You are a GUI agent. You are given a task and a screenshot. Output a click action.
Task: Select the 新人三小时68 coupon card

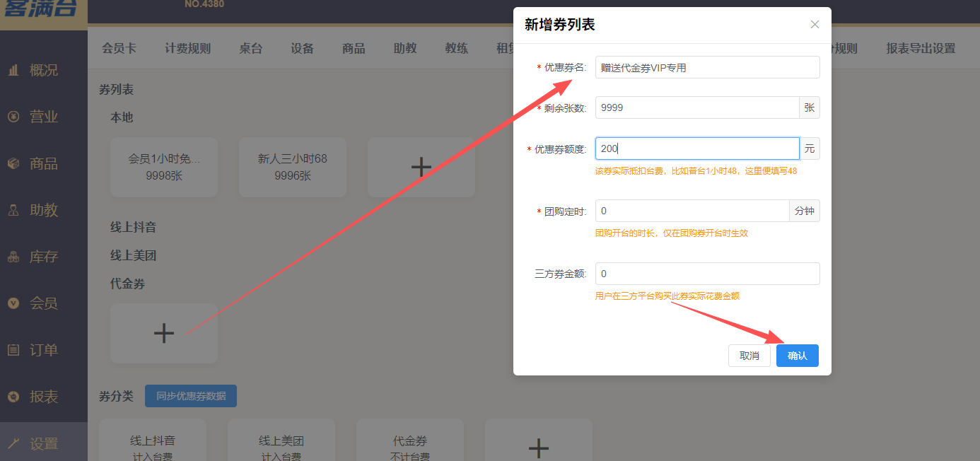[292, 167]
